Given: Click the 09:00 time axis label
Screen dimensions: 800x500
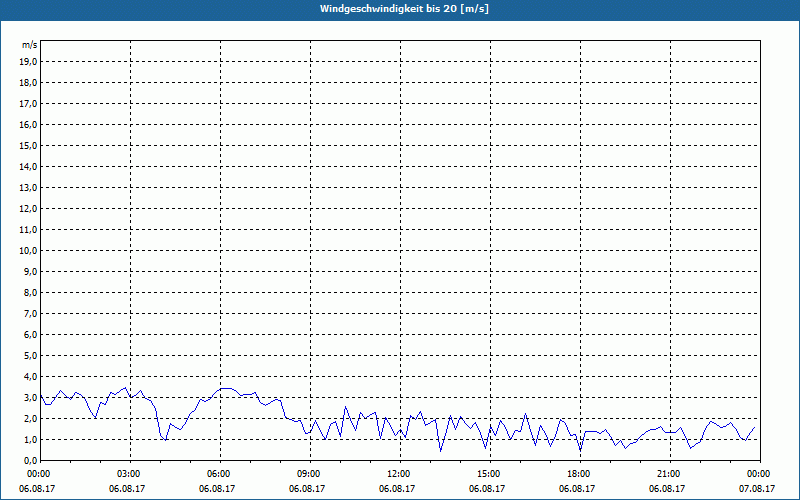Looking at the screenshot, I should click(x=310, y=474).
